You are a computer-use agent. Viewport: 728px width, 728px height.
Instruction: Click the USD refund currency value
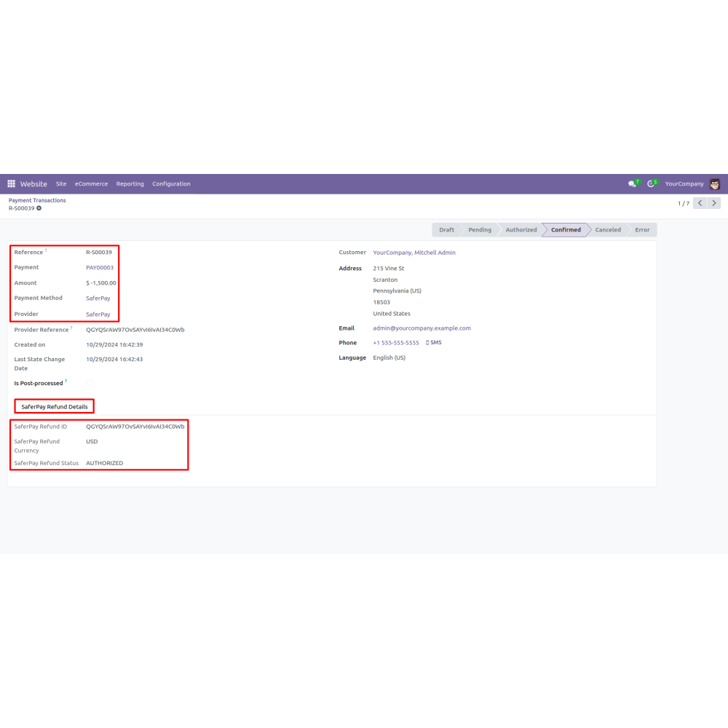92,442
